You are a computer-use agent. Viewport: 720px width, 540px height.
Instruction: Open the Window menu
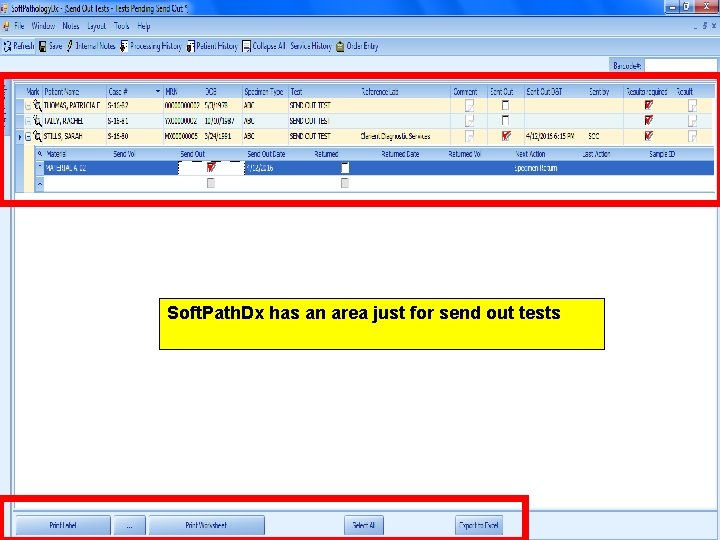click(x=43, y=26)
